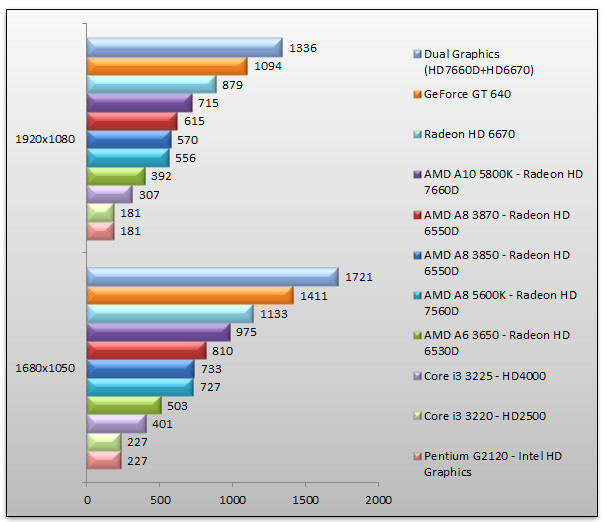Viewport: 607px width, 522px height.
Task: Click the purple bar labeled 715
Action: pyautogui.click(x=139, y=103)
